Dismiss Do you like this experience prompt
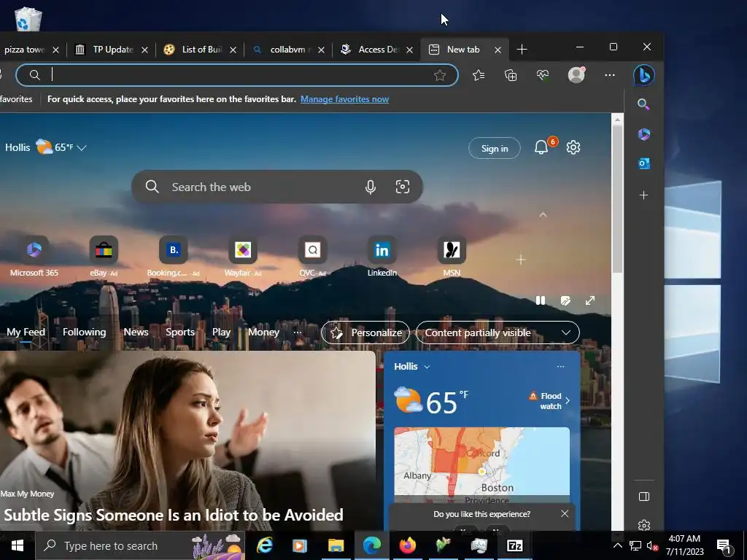This screenshot has width=747, height=560. pos(565,513)
